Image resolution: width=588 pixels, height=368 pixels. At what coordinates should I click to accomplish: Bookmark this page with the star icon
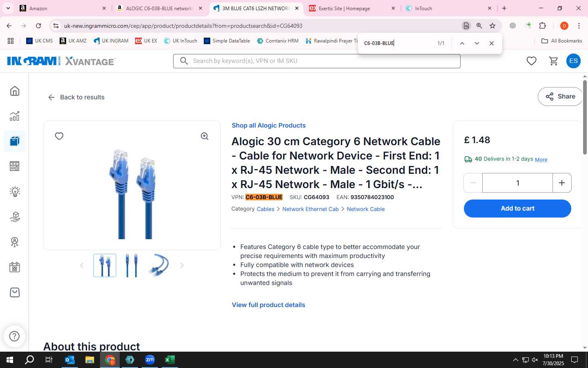[492, 26]
